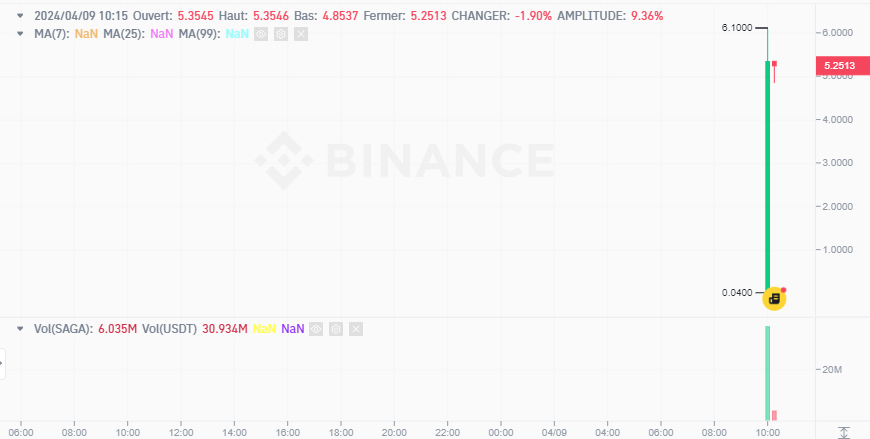This screenshot has height=439, width=870.
Task: Click the vertical scale reset icon bottom-right
Action: point(844,432)
